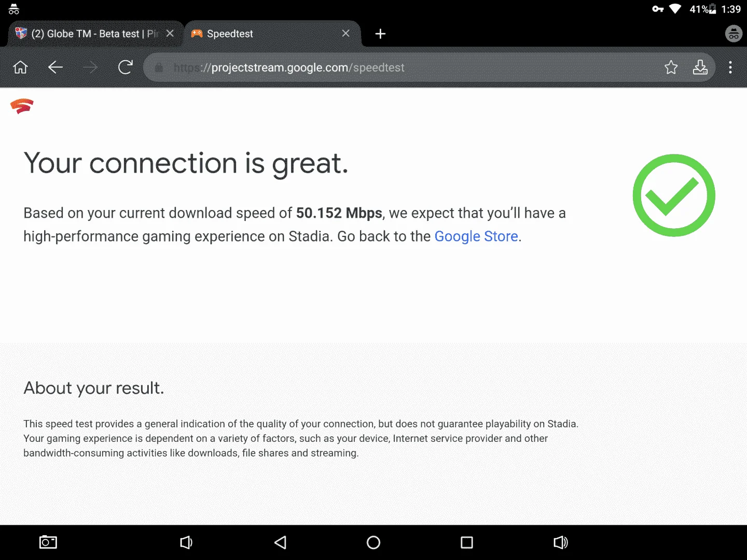
Task: Tap the incognito icon in status bar top-left
Action: pyautogui.click(x=14, y=9)
